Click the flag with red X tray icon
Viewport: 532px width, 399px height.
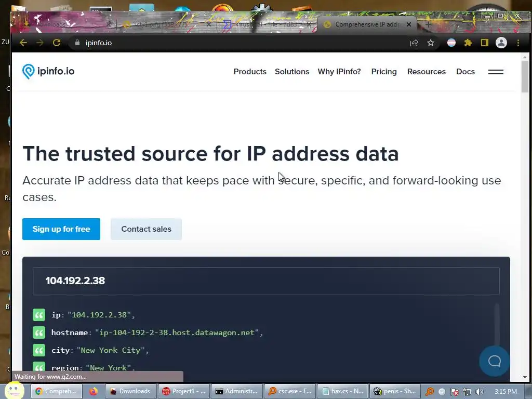(x=454, y=392)
